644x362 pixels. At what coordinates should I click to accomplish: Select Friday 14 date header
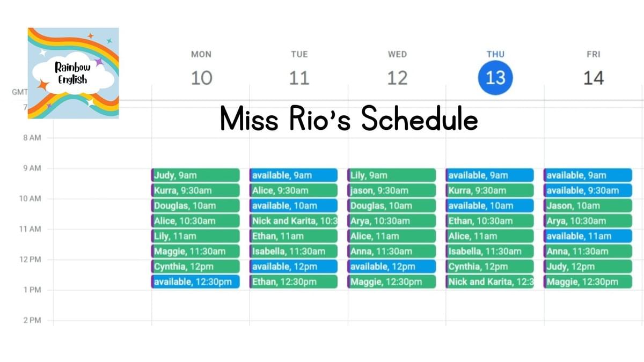[593, 78]
